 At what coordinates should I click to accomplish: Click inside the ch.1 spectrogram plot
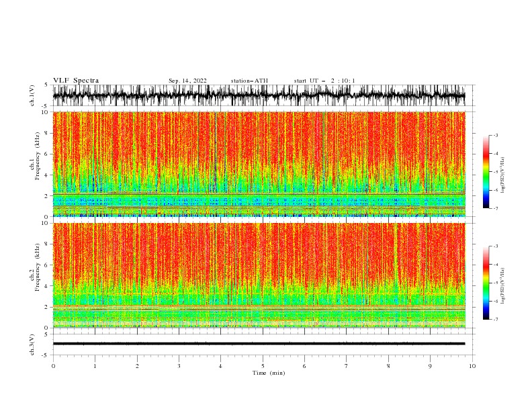(x=259, y=164)
